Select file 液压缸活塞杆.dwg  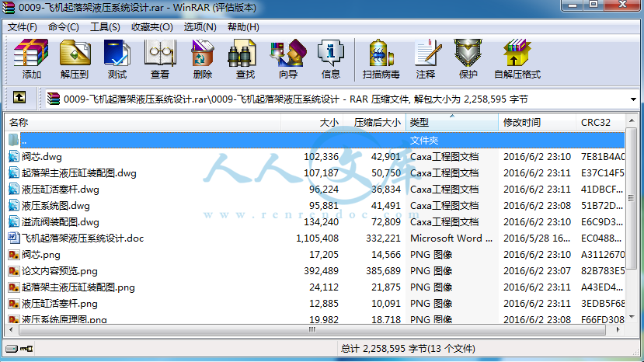61,190
